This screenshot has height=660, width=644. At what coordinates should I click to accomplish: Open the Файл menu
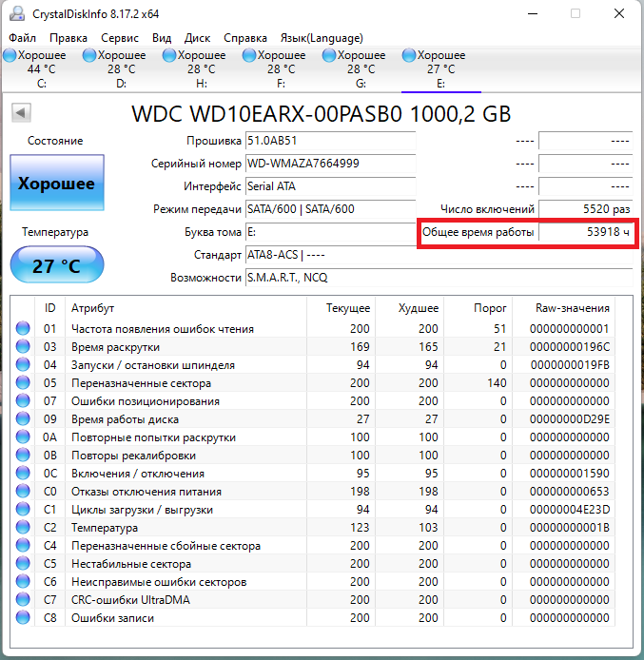click(22, 38)
